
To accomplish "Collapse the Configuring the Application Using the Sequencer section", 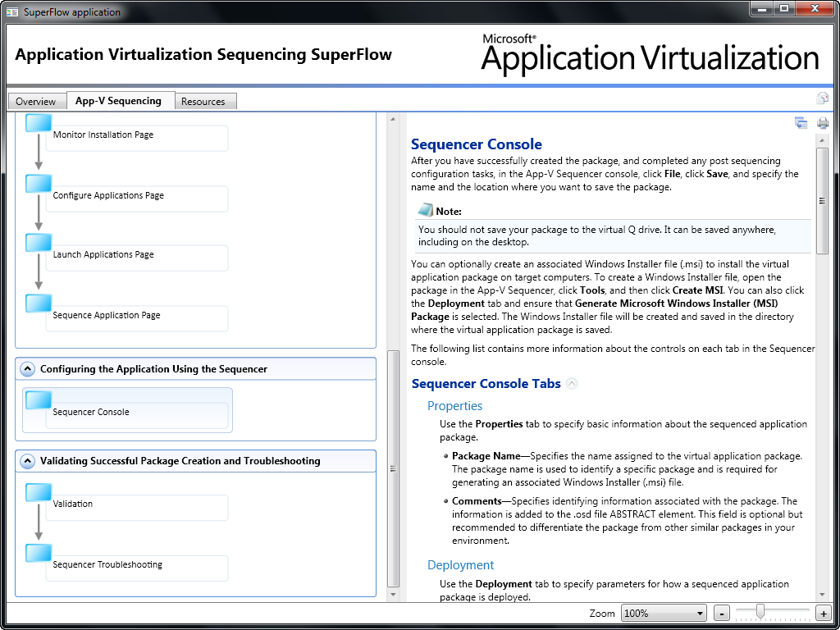I will coord(27,369).
